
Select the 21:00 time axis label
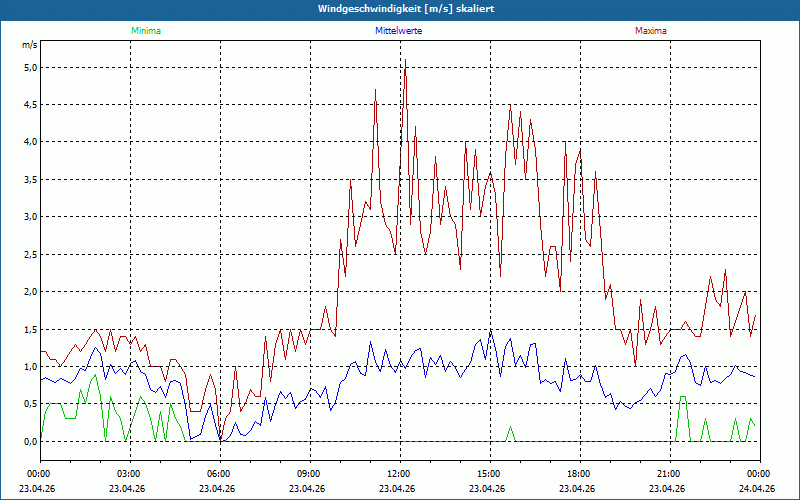pos(669,473)
